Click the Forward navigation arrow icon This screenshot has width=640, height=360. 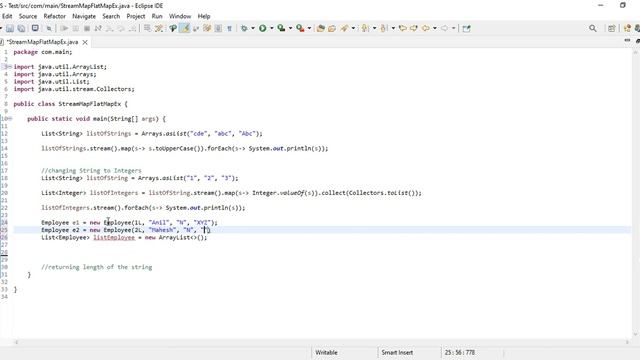click(x=444, y=28)
